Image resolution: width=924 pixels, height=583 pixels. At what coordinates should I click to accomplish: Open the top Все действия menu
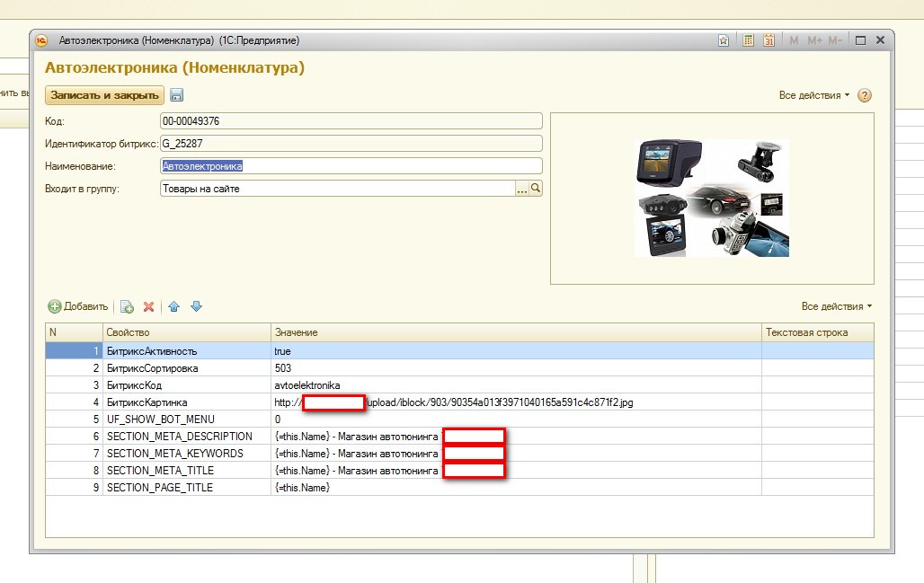814,95
